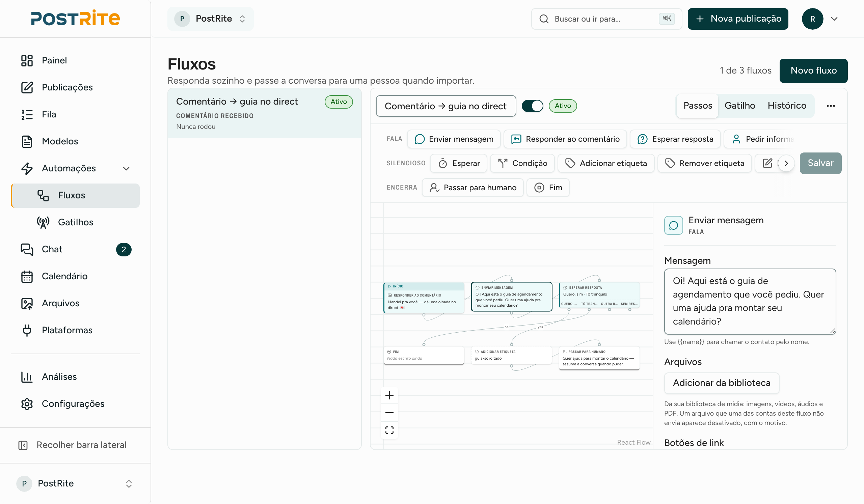Screen dimensions: 864x504
Task: Add an Enviar mensagem step
Action: click(454, 139)
